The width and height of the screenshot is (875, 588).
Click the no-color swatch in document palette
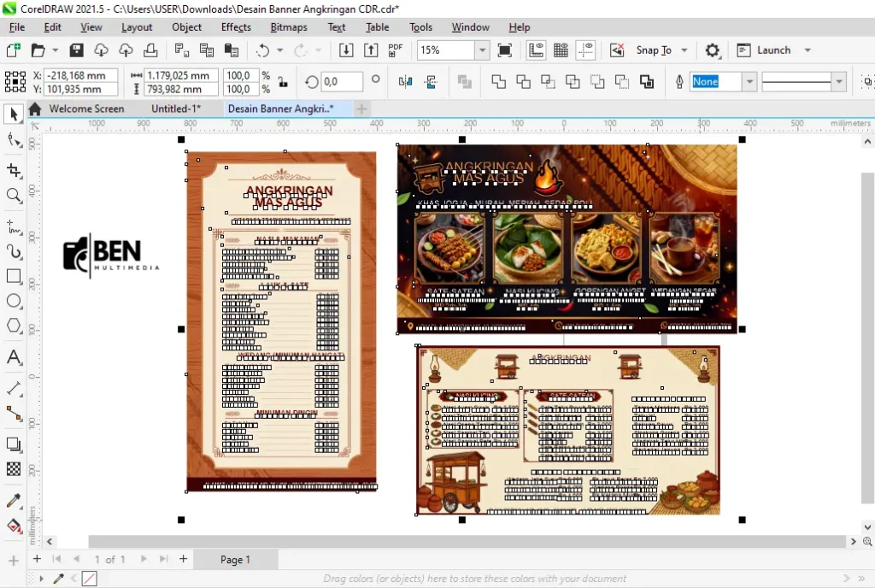(x=89, y=579)
